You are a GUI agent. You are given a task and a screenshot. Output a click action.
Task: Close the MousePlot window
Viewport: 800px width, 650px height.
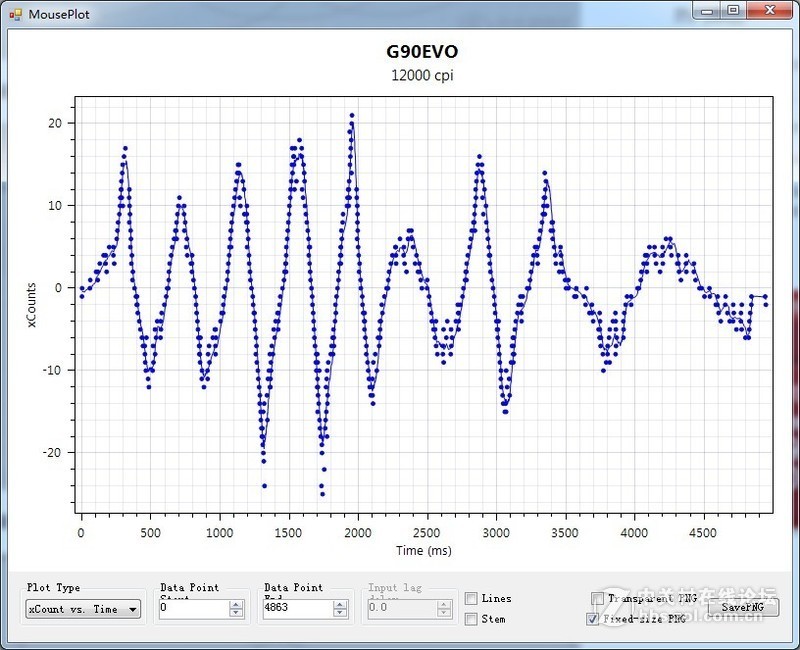768,11
